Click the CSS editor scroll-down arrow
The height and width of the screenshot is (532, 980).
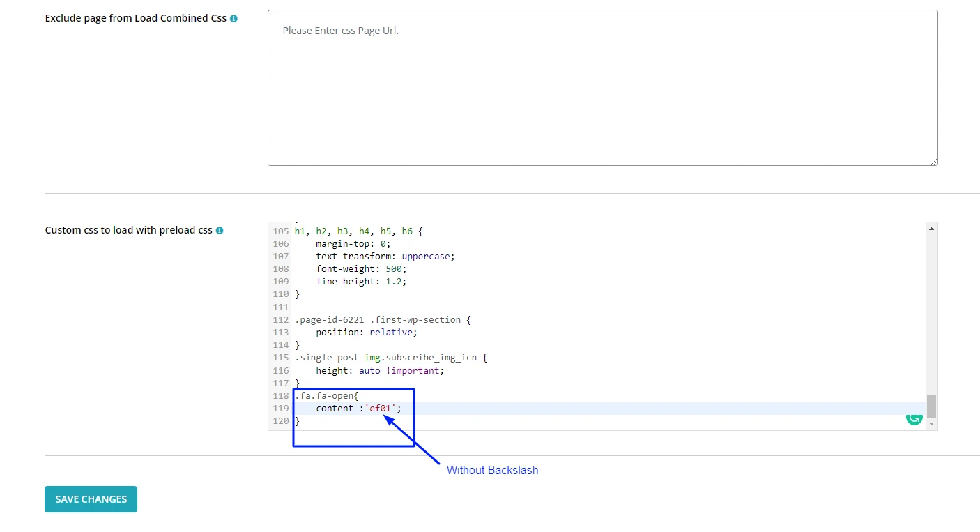click(x=931, y=424)
